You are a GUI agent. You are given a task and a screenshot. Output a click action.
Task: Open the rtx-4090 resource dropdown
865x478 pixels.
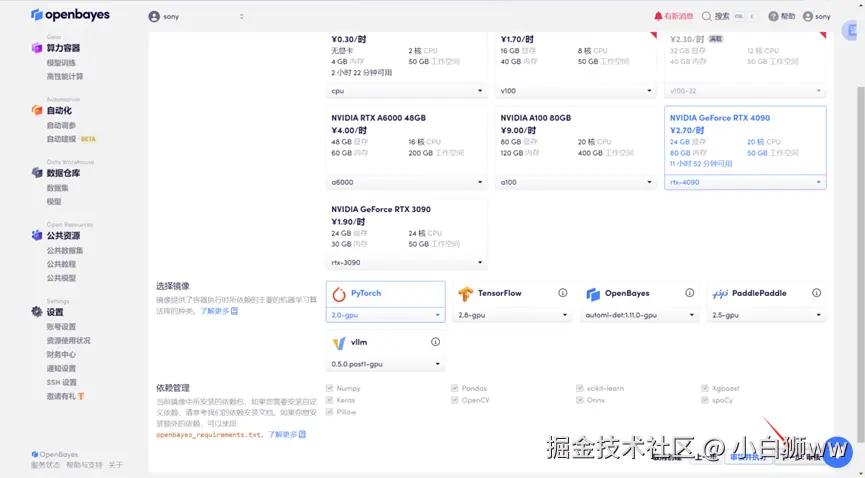pyautogui.click(x=745, y=182)
